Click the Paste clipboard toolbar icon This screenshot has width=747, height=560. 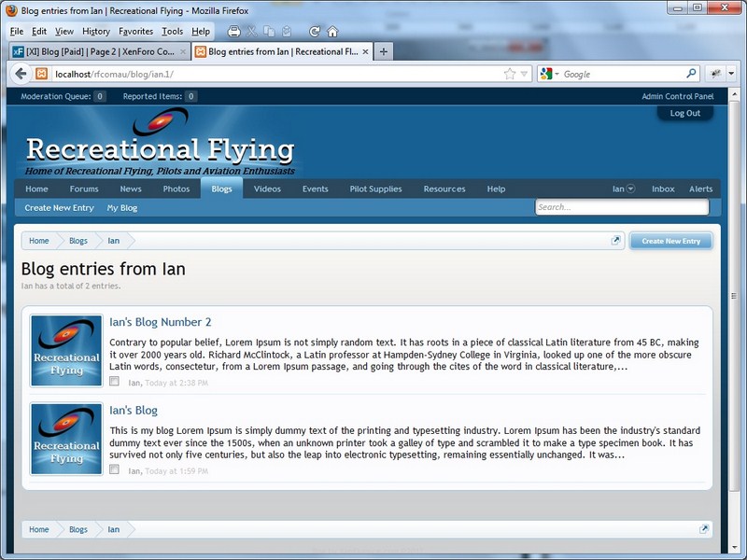tap(287, 32)
